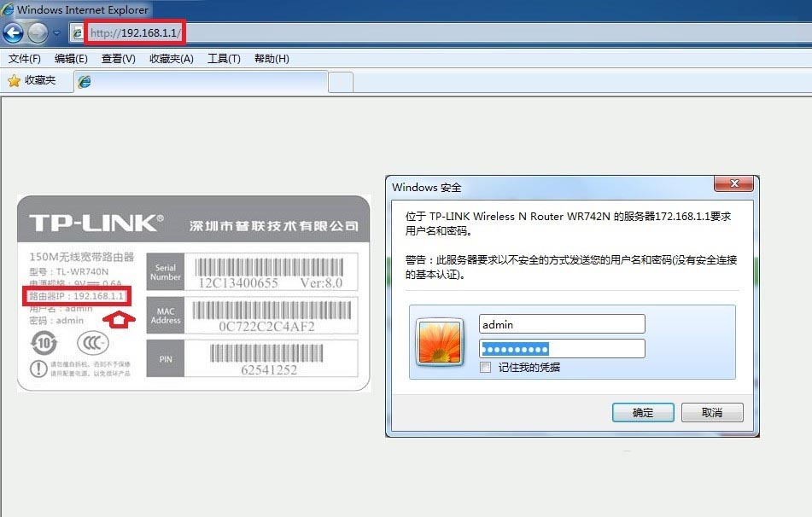Open the recent pages dropdown arrow
Viewport: 812px width, 517px height.
[56, 33]
